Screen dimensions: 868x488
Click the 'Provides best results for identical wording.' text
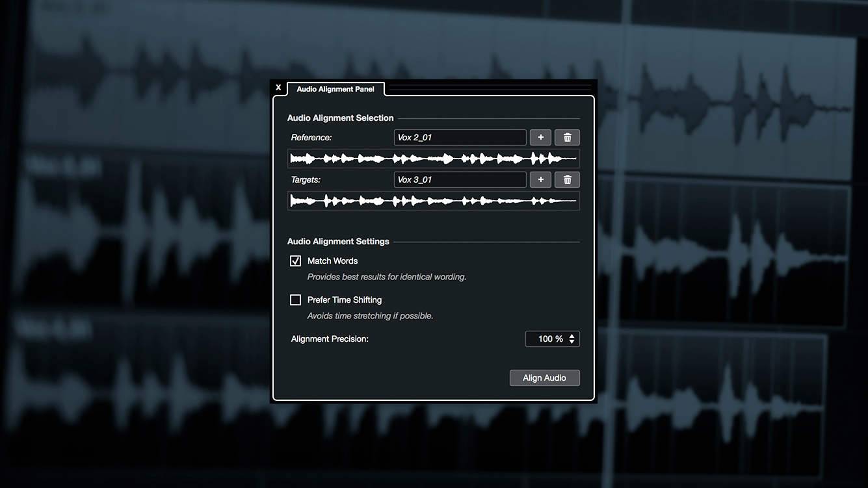click(x=387, y=277)
